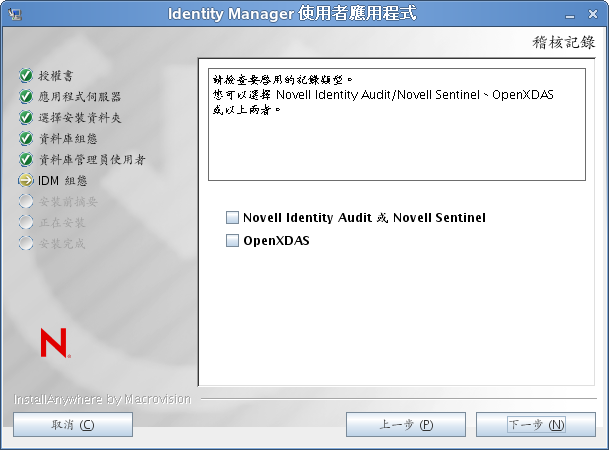Viewport: 609px width, 450px height.
Task: Click the green check icon beside 資料庫組態
Action: pyautogui.click(x=26, y=138)
